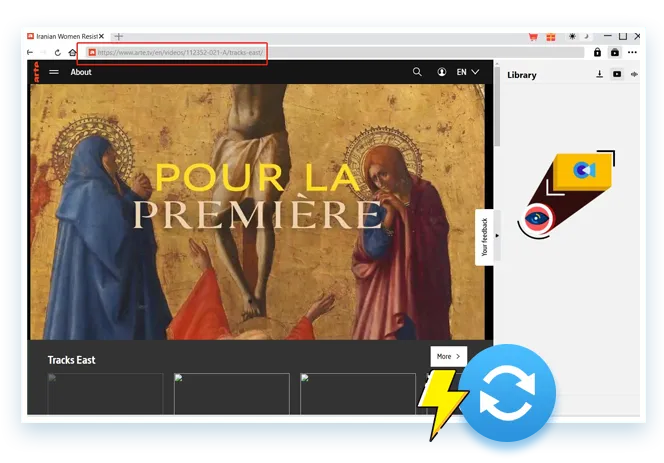Switch to dark theme moon icon

[587, 36]
